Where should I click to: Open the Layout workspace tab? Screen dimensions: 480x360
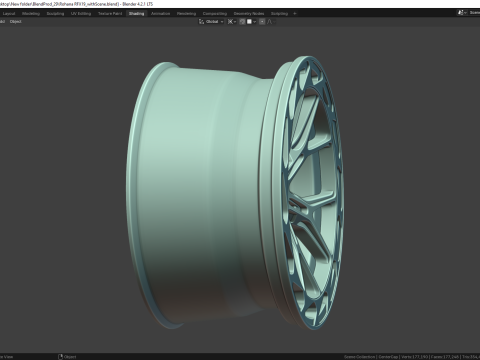pos(9,14)
